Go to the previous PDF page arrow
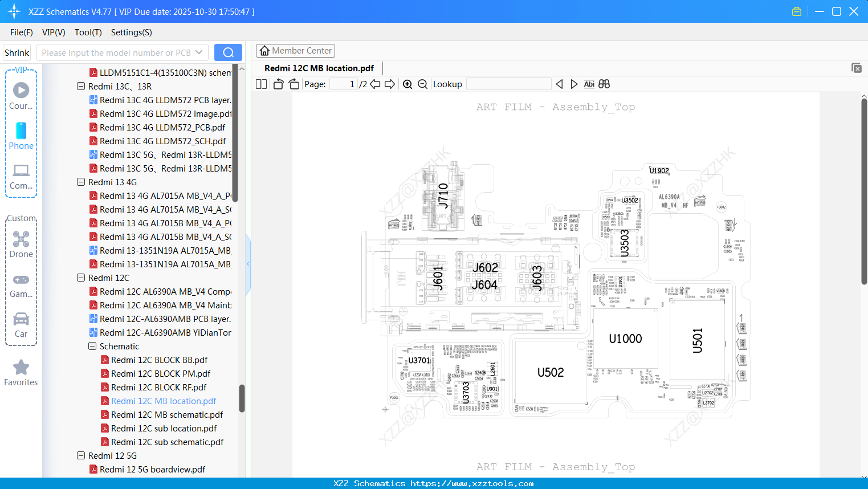The height and width of the screenshot is (489, 868). point(375,84)
